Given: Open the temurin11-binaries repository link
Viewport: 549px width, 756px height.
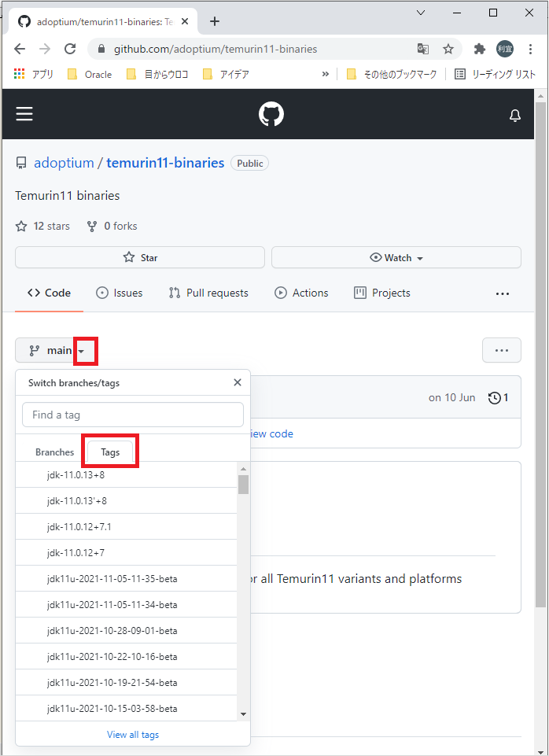Looking at the screenshot, I should click(165, 163).
